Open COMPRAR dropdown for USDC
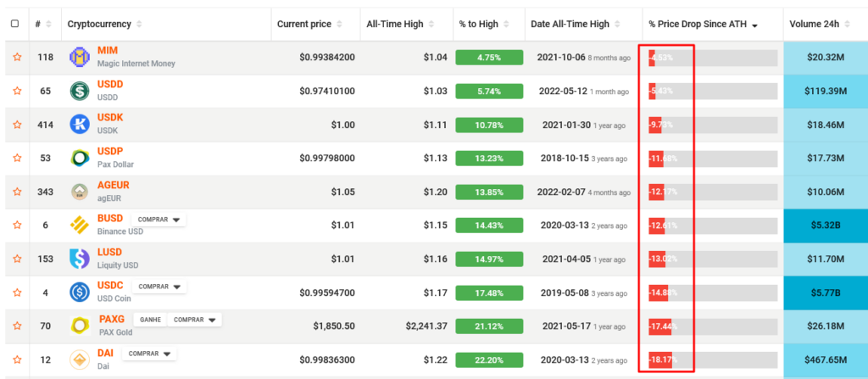868x379 pixels. coord(159,287)
